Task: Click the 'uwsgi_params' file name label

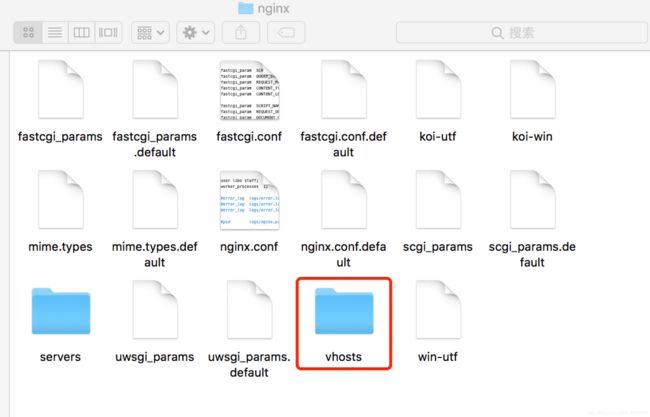Action: [155, 357]
